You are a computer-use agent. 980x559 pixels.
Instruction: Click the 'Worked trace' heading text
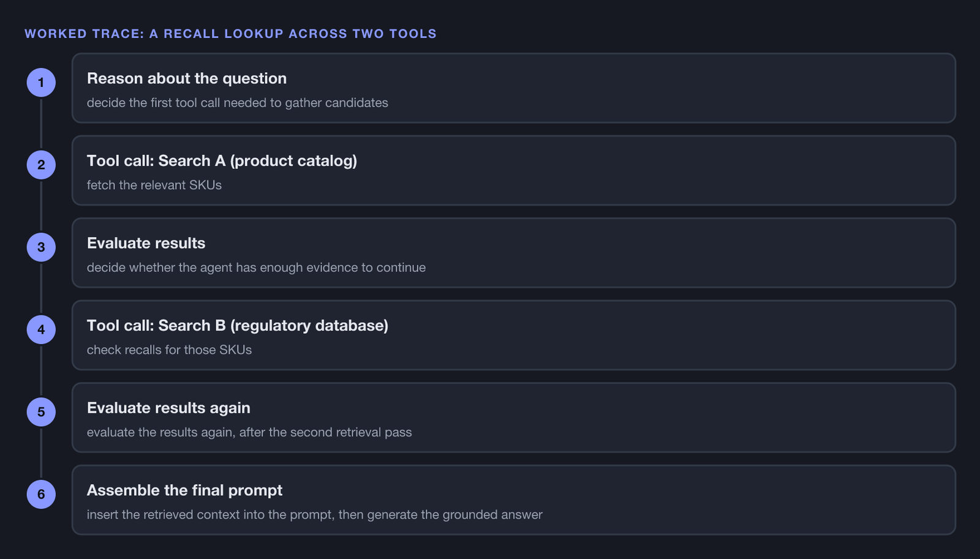coord(230,34)
